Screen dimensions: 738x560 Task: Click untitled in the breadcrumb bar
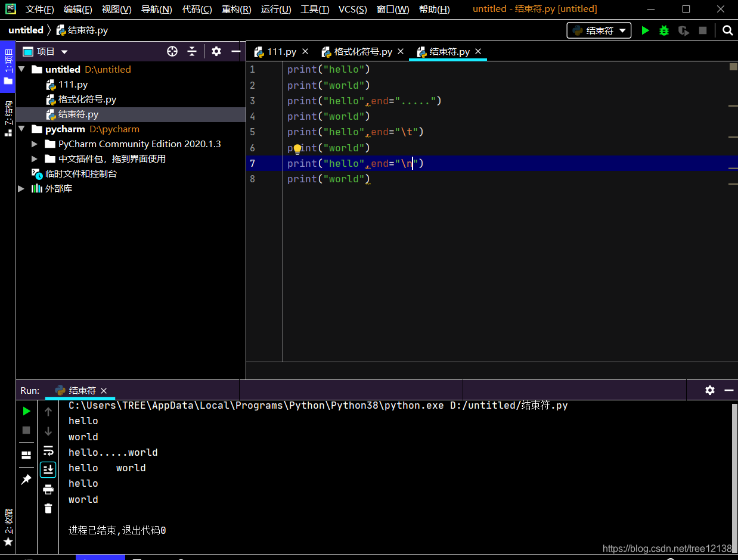pyautogui.click(x=26, y=30)
